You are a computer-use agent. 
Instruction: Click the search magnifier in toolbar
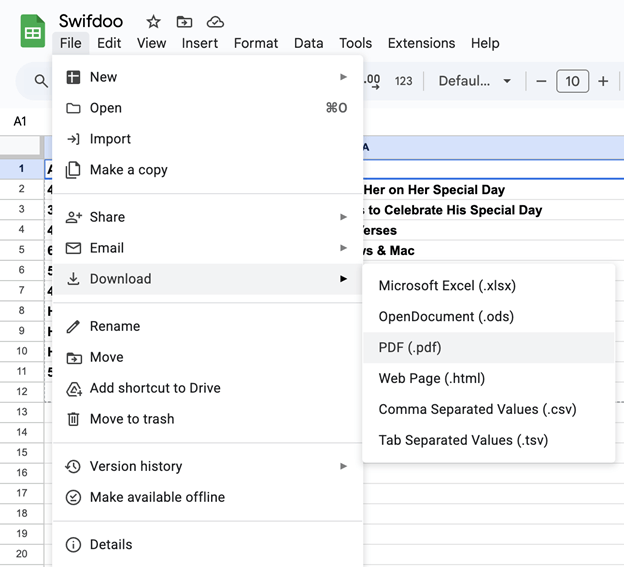(41, 81)
